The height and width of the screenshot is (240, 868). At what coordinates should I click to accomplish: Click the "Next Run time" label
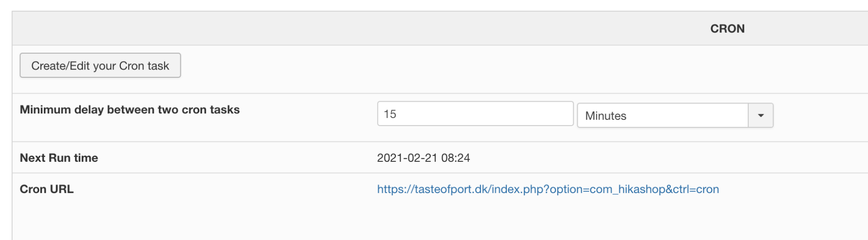tap(59, 158)
